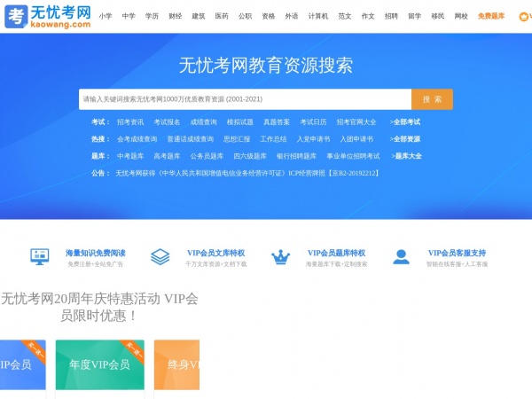Open the 财经 navigation item

pyautogui.click(x=175, y=16)
